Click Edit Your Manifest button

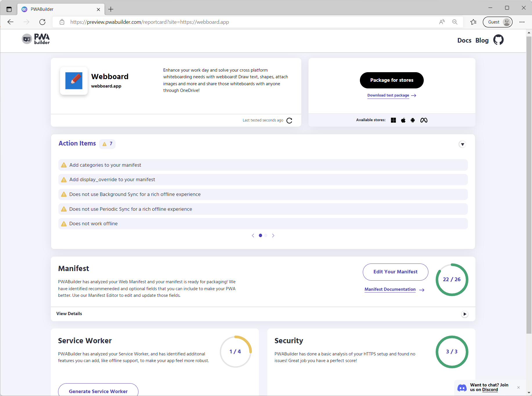click(395, 272)
